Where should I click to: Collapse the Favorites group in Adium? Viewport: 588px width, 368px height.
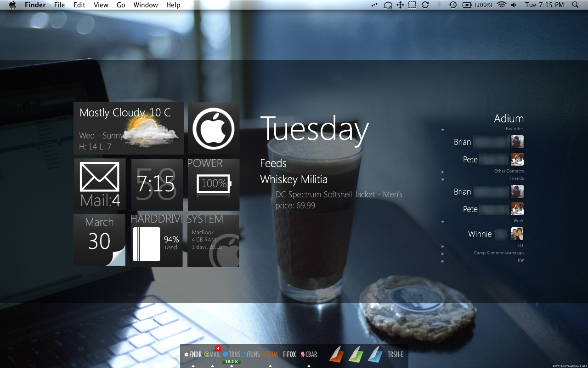(x=443, y=130)
